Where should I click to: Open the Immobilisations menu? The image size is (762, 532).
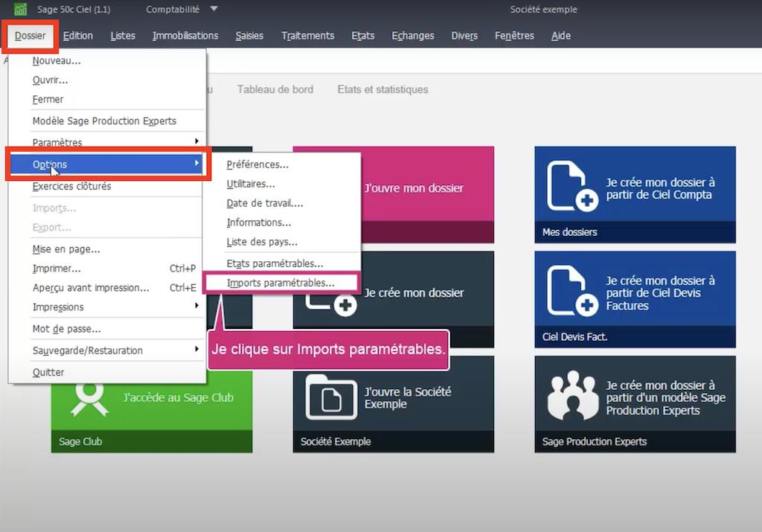pyautogui.click(x=185, y=36)
